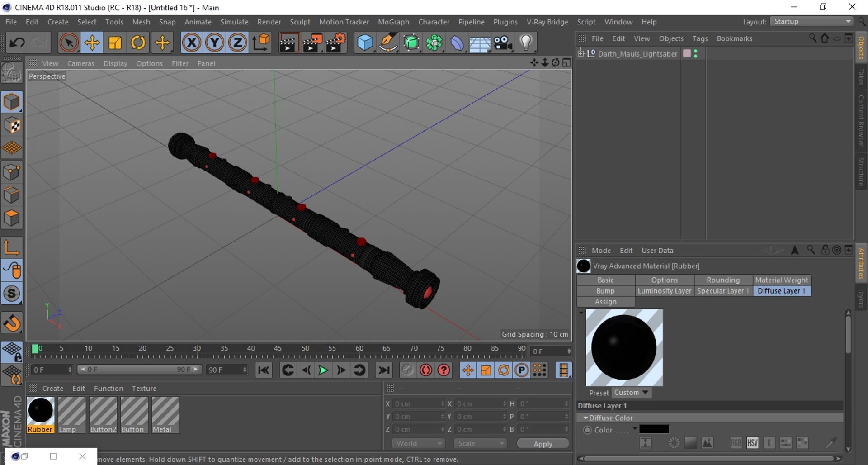Add an Array modeling object
The height and width of the screenshot is (465, 868).
434,43
